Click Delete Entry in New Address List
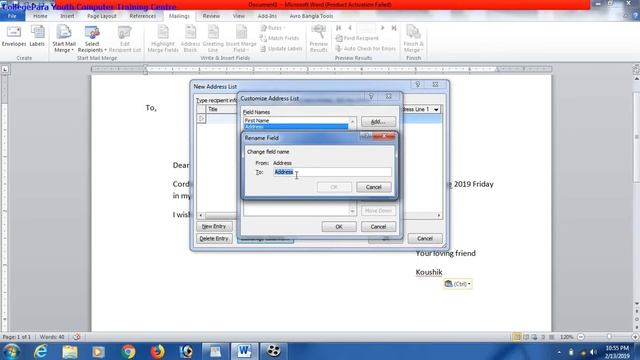Image resolution: width=640 pixels, height=360 pixels. pos(214,238)
